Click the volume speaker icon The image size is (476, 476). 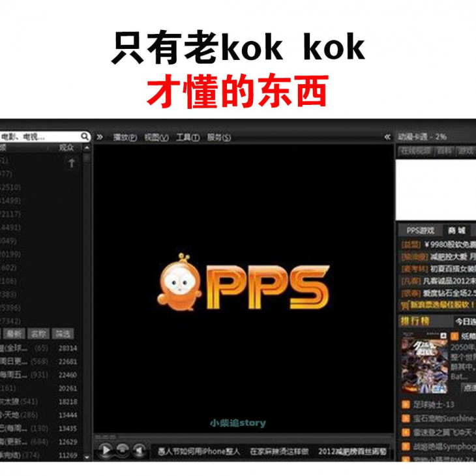139,451
